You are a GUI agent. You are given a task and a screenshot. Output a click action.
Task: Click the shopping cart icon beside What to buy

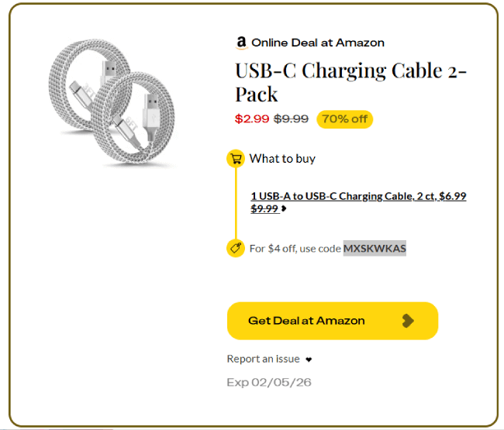click(x=236, y=159)
